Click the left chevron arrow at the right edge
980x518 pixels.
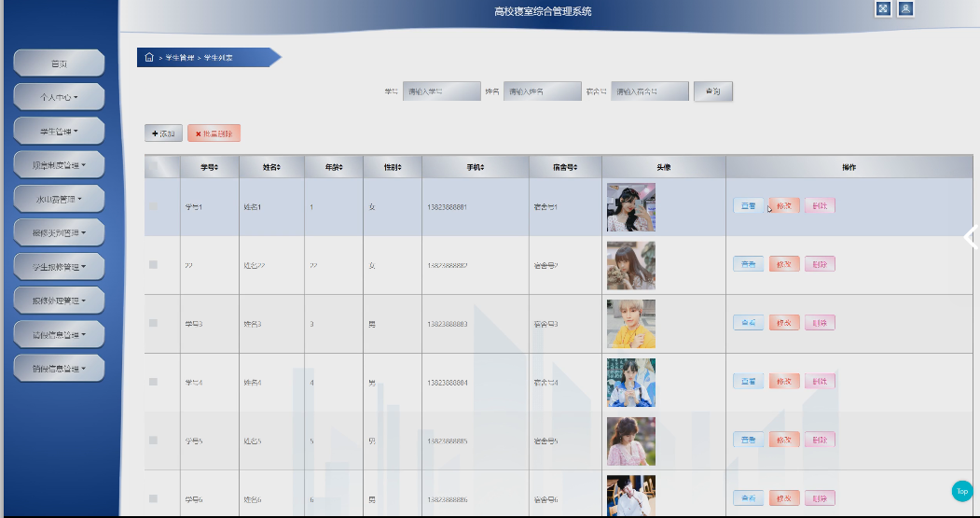click(971, 238)
